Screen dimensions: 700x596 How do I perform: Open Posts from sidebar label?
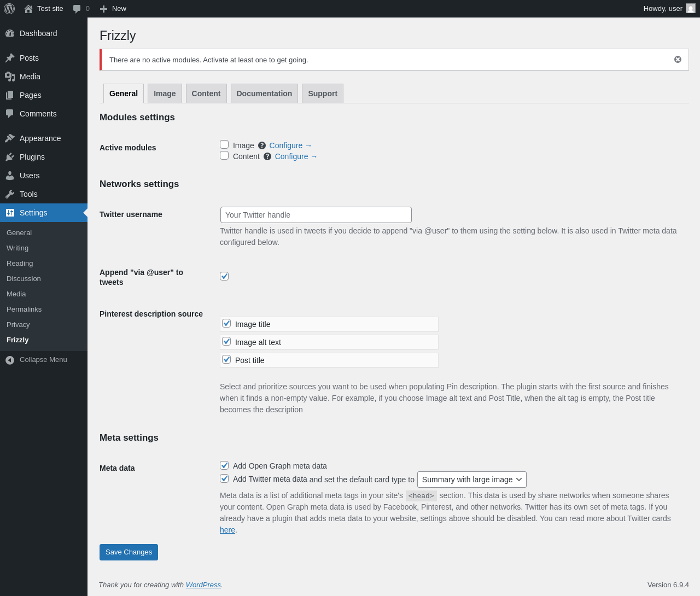(29, 58)
